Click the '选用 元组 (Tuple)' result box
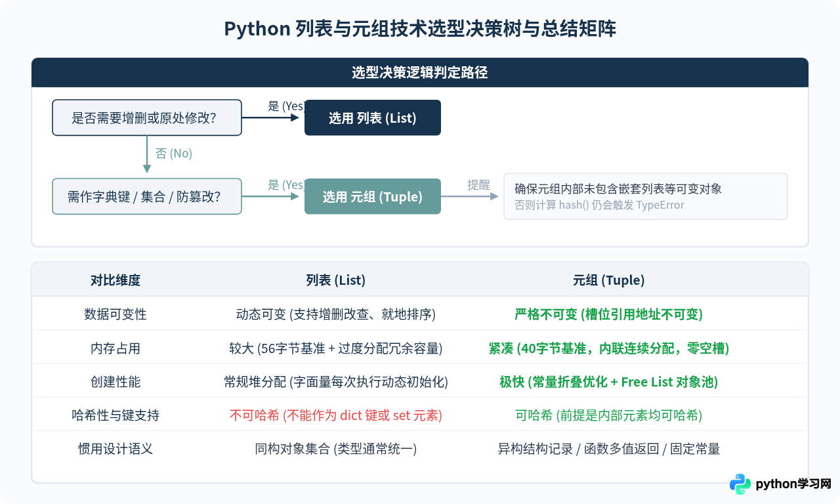The image size is (840, 504). pos(373,196)
